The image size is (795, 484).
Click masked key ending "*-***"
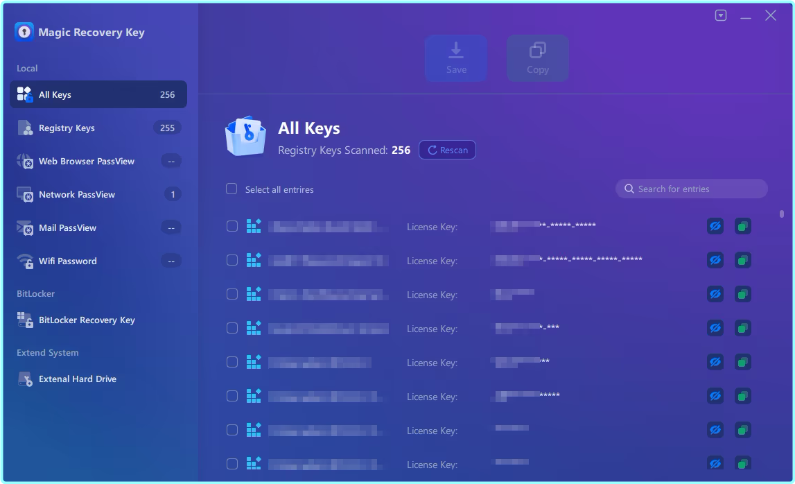(x=527, y=327)
